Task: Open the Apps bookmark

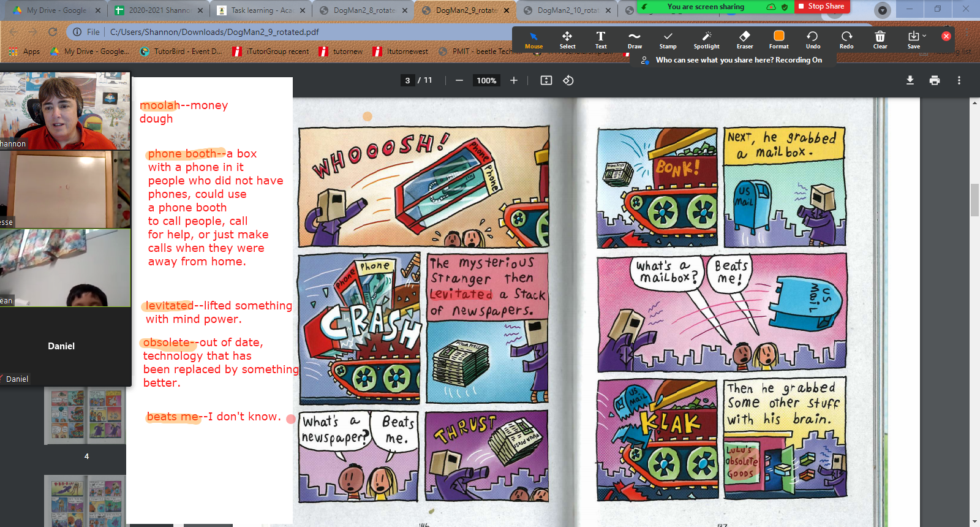Action: [x=24, y=51]
